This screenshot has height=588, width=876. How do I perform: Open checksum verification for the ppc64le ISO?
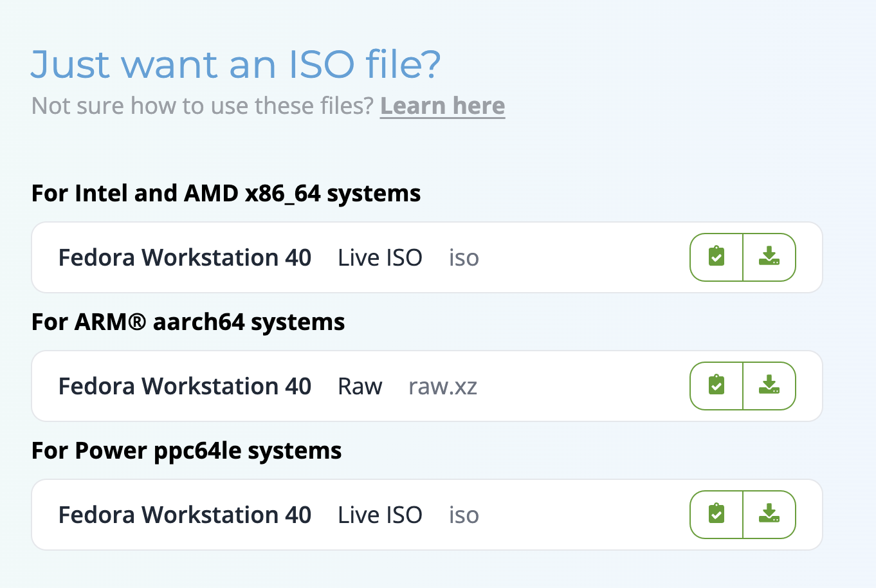point(716,515)
